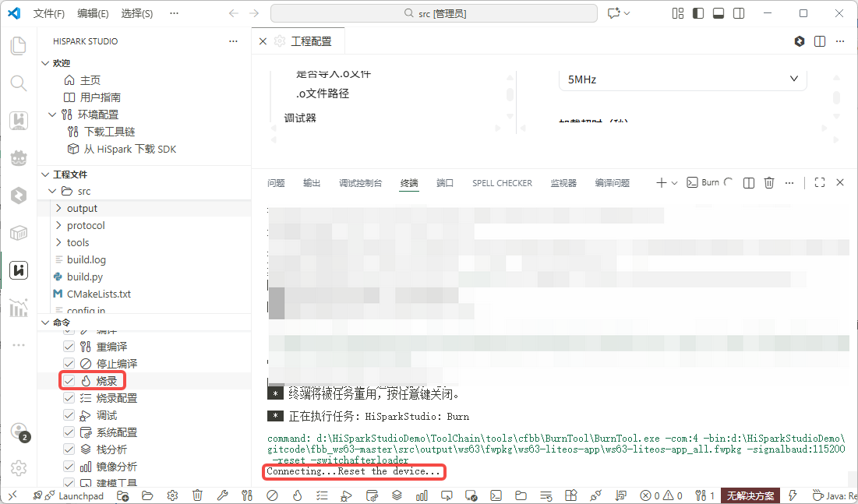Click the bar-chart image analysis status icon
Viewport: 858px width, 504px height.
pyautogui.click(x=422, y=495)
